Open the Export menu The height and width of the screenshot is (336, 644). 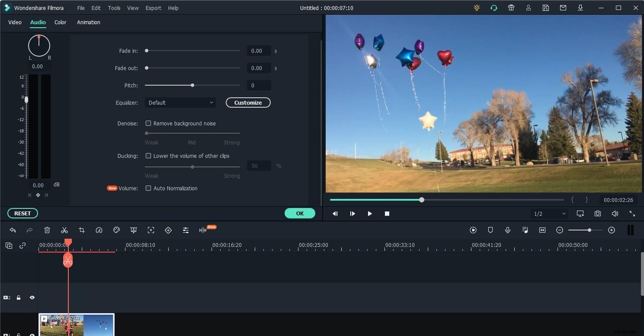coord(153,8)
